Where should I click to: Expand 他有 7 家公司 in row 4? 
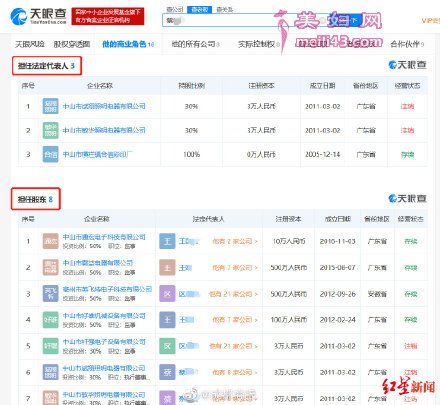click(235, 320)
